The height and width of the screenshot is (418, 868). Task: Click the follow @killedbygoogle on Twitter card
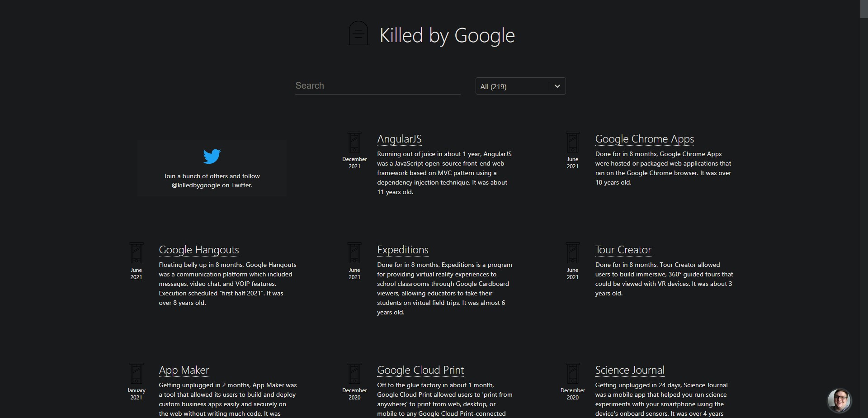pyautogui.click(x=212, y=167)
